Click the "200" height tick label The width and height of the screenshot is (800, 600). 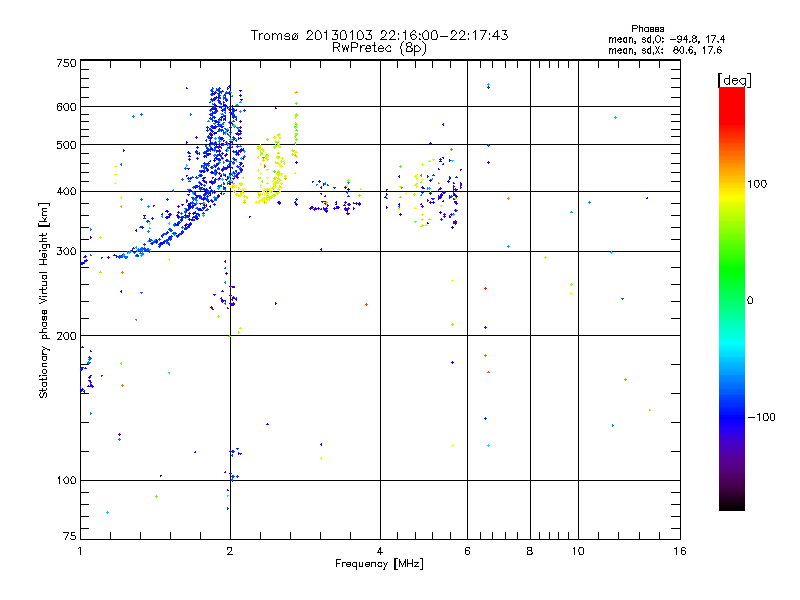point(66,336)
